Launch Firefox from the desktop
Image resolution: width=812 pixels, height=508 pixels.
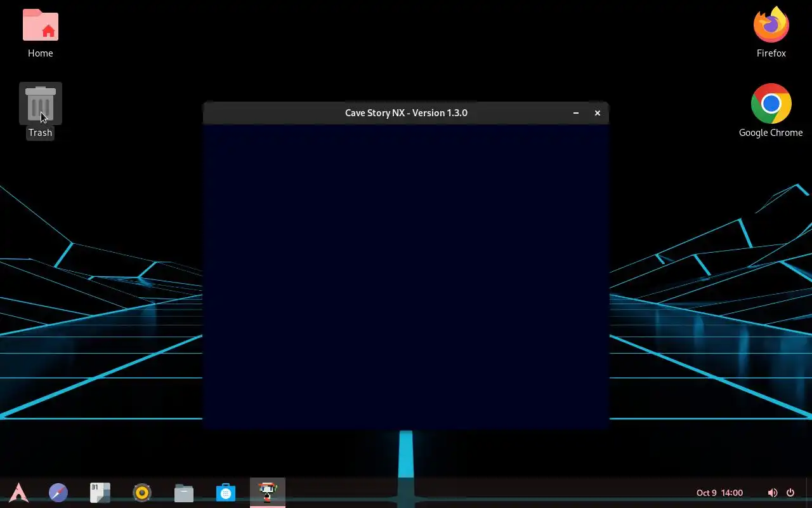tap(771, 24)
